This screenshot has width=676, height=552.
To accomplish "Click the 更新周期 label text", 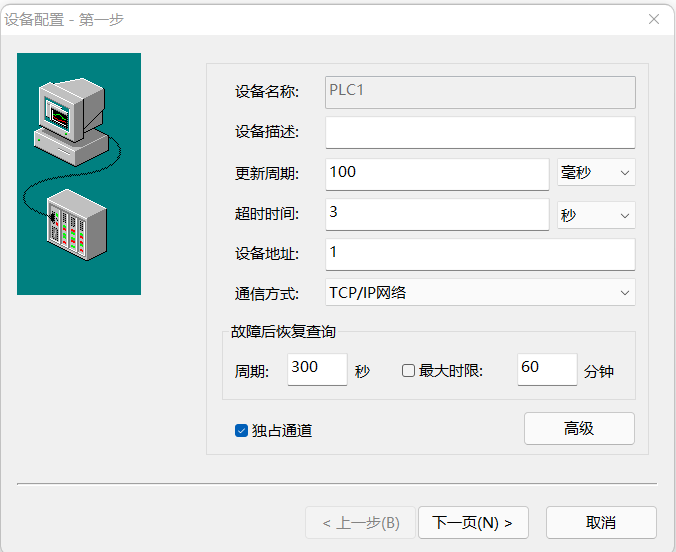I will point(267,174).
